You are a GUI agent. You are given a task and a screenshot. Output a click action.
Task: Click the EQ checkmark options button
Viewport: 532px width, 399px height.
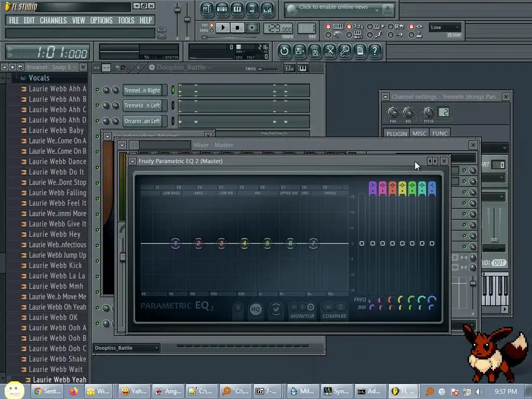(x=276, y=309)
